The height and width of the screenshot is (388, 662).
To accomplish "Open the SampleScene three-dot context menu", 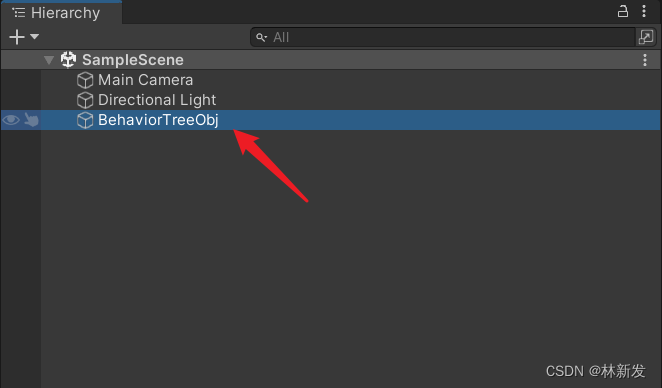I will (645, 60).
